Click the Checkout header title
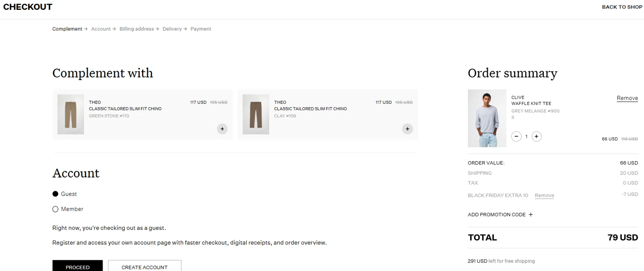Screen dimensions: 644x271 coord(28,7)
